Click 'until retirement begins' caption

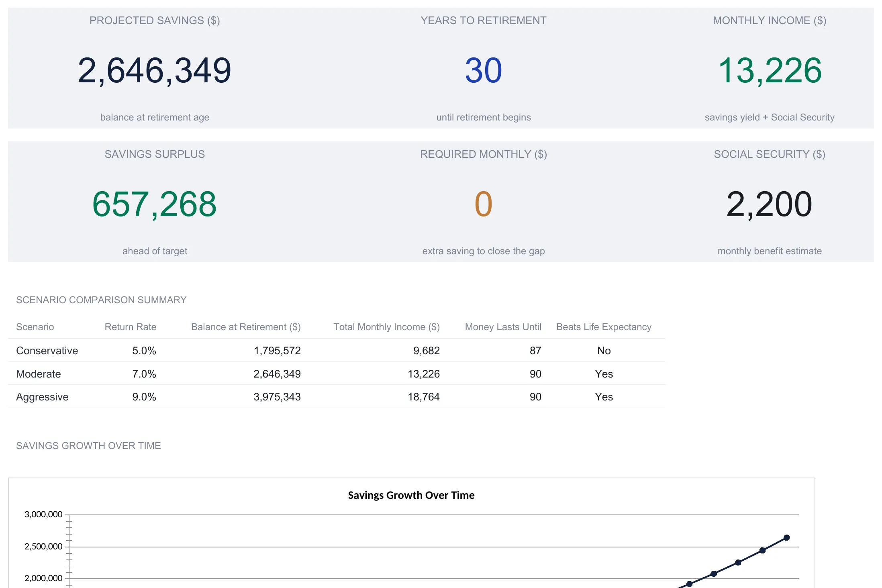[x=484, y=117]
